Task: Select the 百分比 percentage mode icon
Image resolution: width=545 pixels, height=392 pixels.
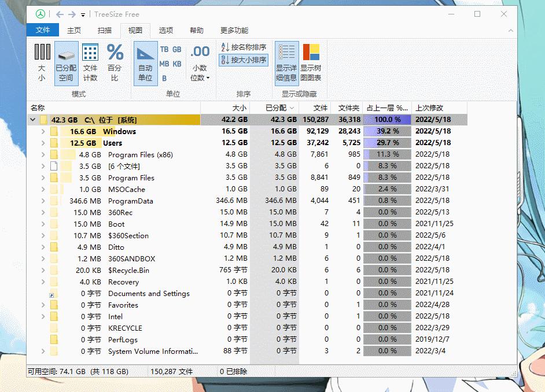Action: (x=115, y=61)
